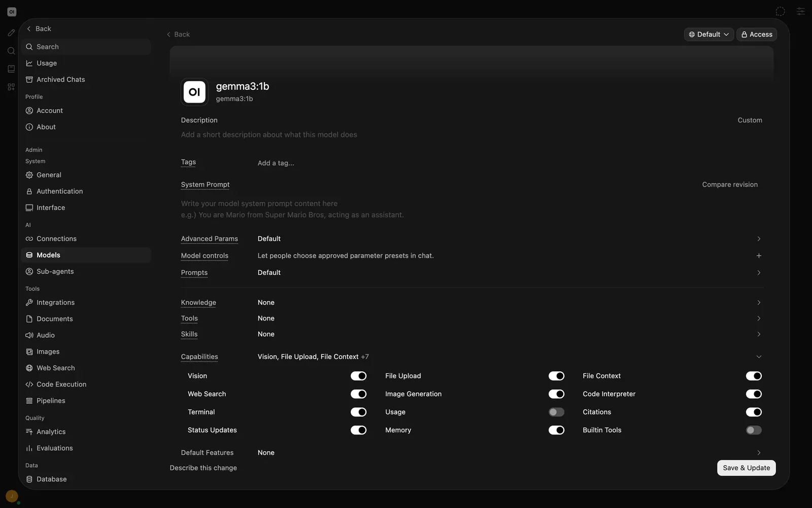
Task: Open the notes icon in left rail
Action: tap(11, 69)
